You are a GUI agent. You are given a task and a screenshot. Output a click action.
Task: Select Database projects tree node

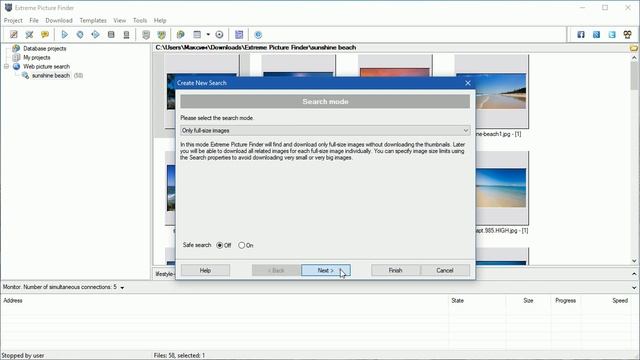44,49
